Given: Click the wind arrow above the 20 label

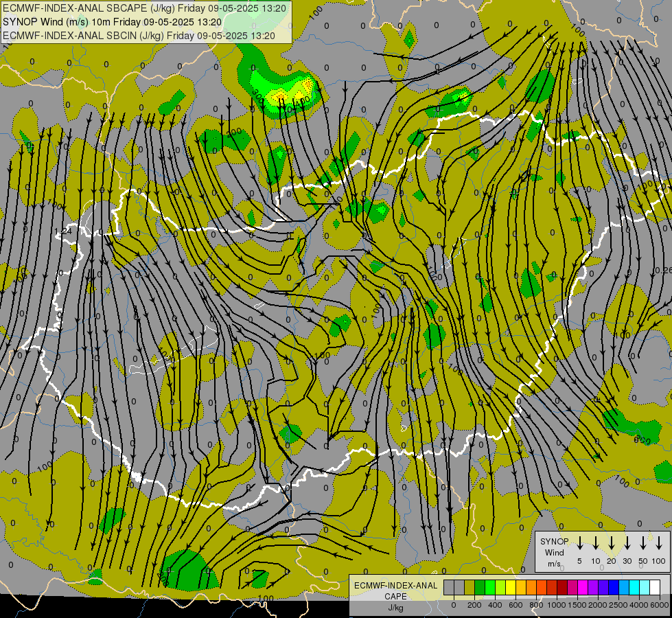Looking at the screenshot, I should pos(612,543).
